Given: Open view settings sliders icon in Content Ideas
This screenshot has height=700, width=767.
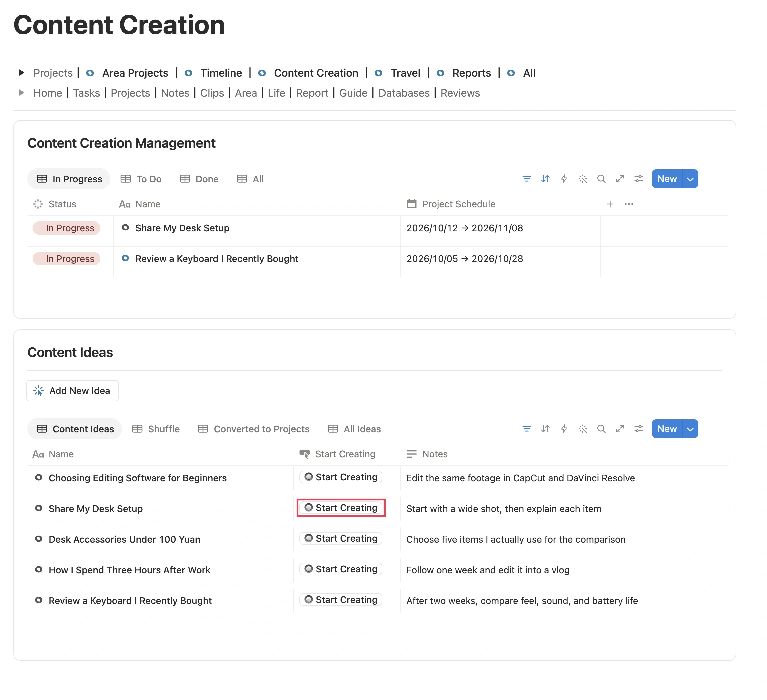Looking at the screenshot, I should click(x=638, y=429).
